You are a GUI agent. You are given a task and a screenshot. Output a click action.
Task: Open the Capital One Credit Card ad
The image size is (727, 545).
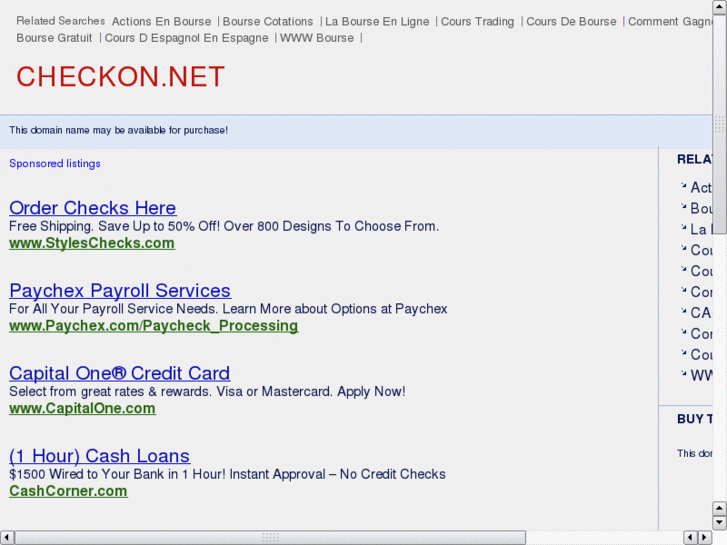tap(120, 373)
